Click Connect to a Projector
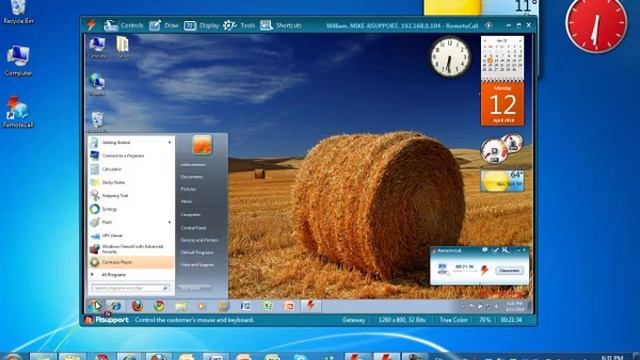 click(x=131, y=156)
